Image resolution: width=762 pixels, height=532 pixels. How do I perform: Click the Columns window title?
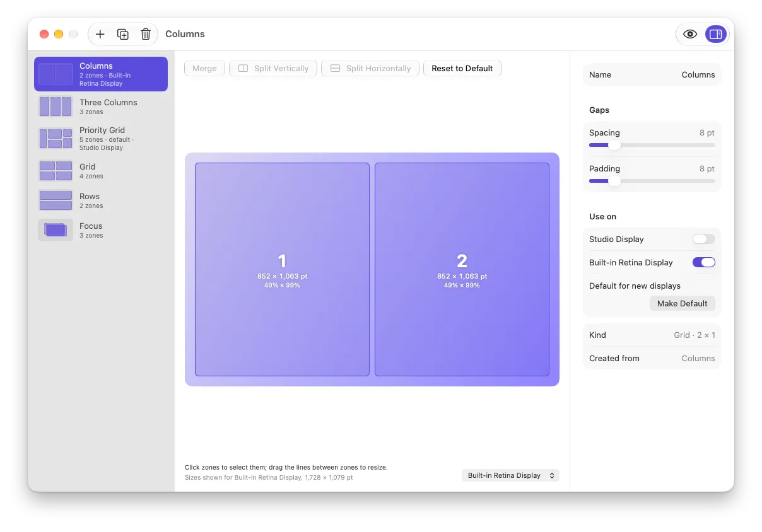coord(185,34)
